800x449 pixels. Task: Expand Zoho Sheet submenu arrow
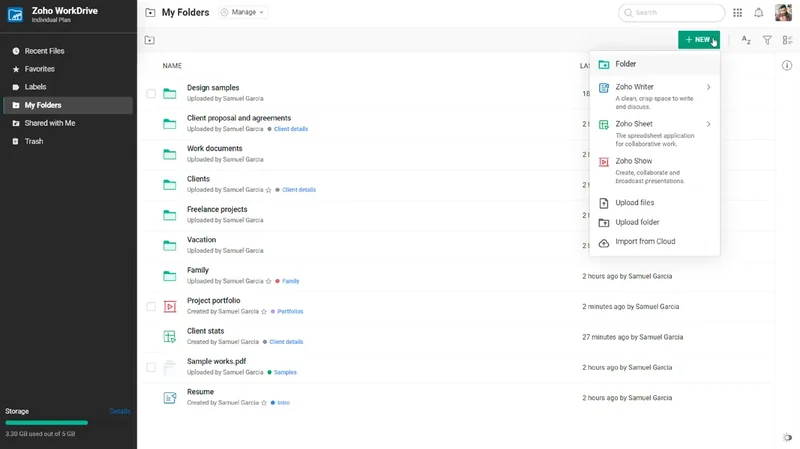pos(708,124)
